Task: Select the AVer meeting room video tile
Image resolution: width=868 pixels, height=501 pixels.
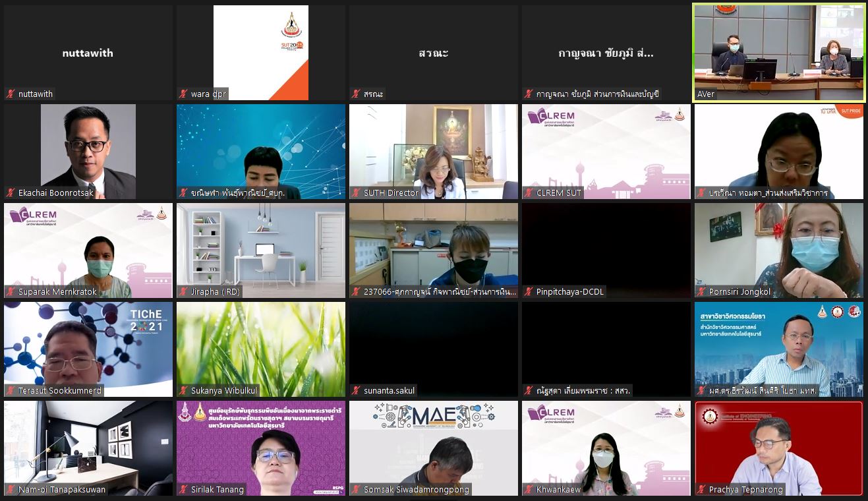Action: [x=779, y=53]
